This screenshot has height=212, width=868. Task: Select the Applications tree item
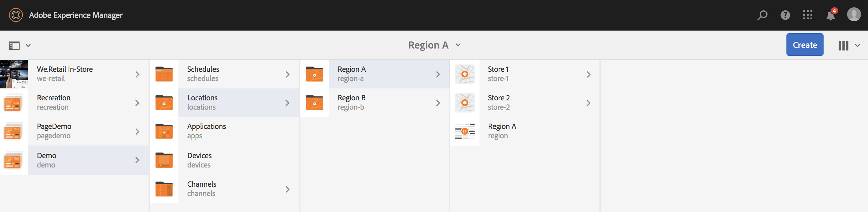207,131
